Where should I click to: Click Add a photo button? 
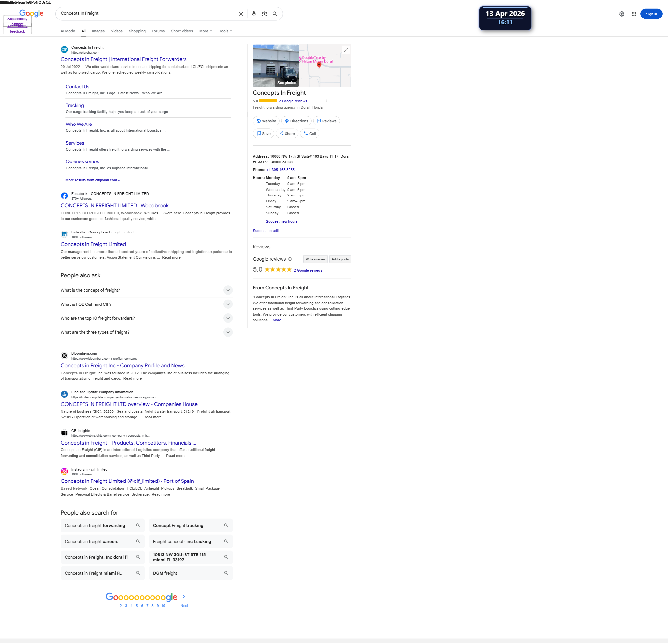click(340, 259)
